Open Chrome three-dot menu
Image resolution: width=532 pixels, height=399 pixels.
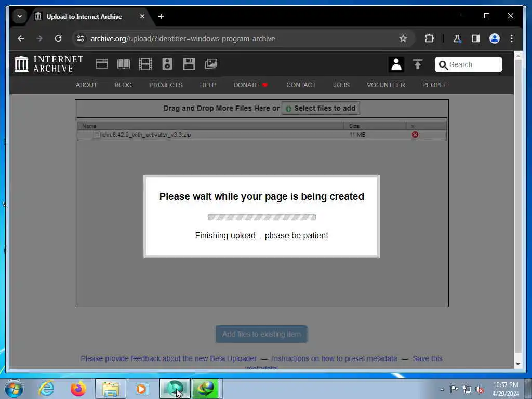512,38
